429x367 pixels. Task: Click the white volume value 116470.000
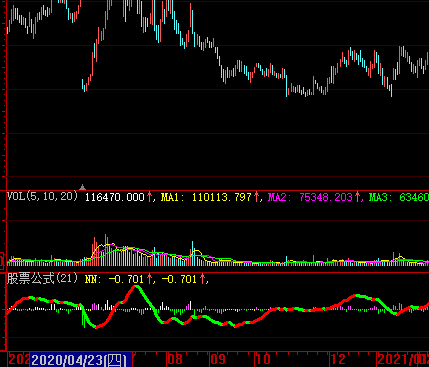[115, 197]
